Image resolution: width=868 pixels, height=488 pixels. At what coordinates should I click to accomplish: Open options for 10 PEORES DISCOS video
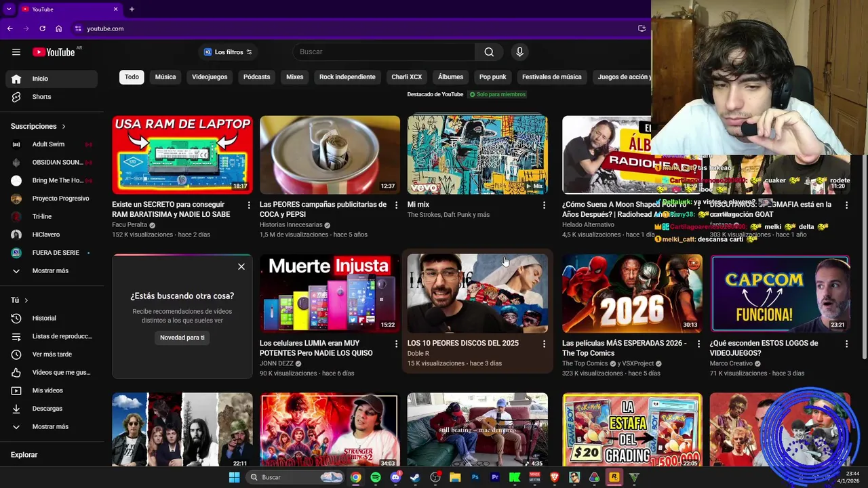pyautogui.click(x=544, y=344)
